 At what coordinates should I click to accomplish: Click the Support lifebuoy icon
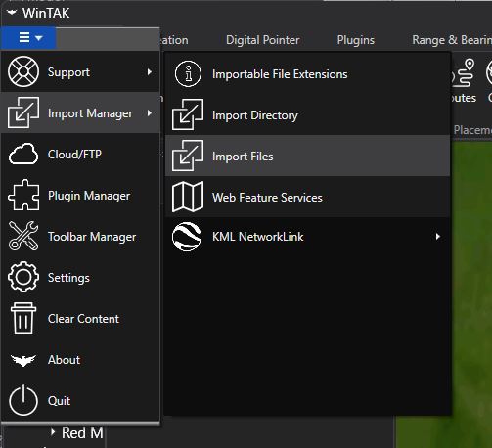[23, 71]
